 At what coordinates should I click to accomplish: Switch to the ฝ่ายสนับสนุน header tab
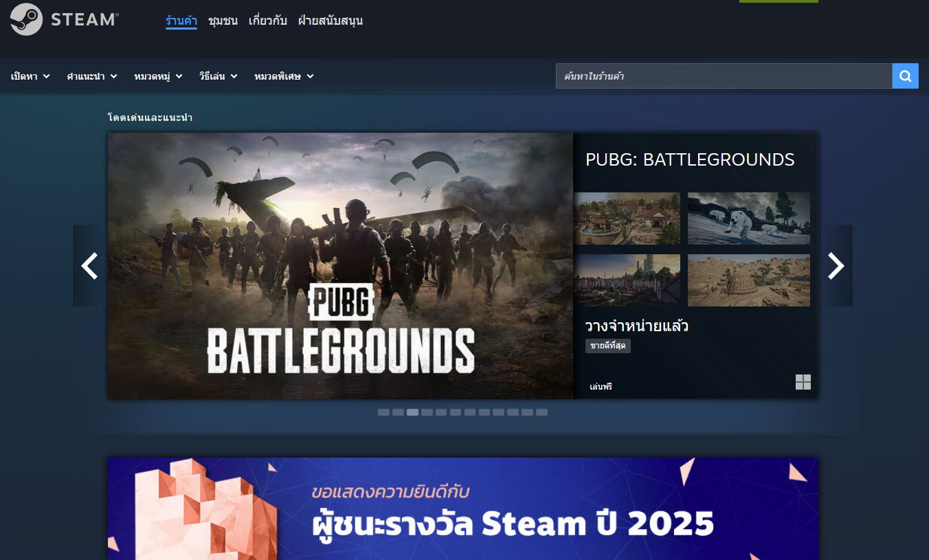330,21
